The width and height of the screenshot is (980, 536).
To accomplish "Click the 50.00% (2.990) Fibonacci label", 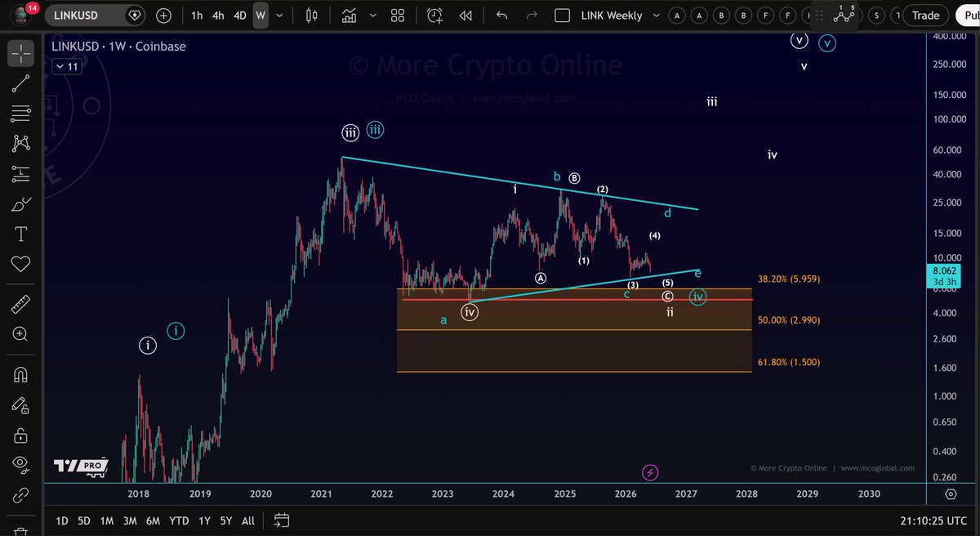I will (789, 320).
